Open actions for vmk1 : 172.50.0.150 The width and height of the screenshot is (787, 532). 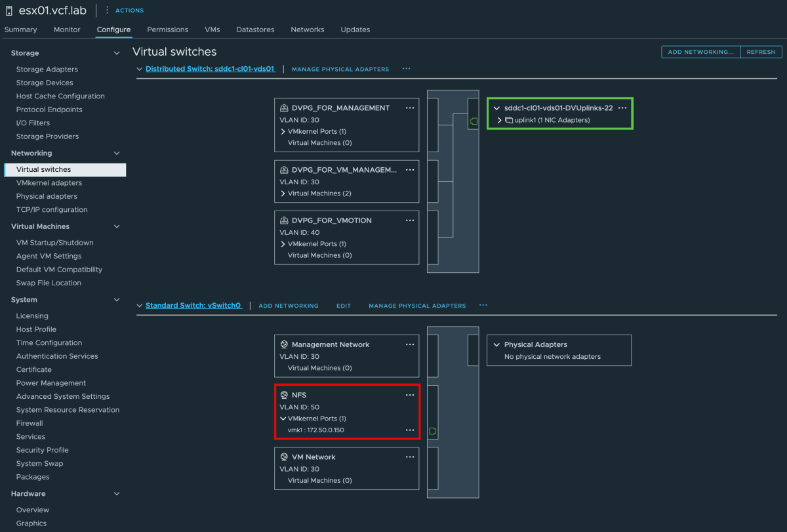coord(410,430)
